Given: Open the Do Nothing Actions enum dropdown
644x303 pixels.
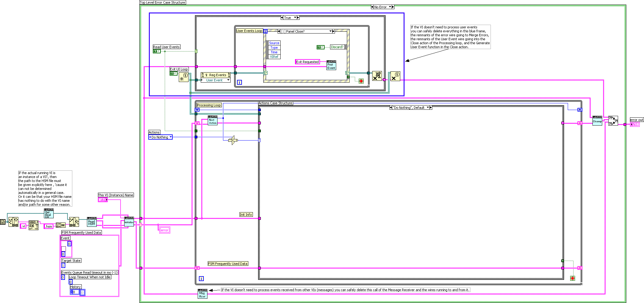Looking at the screenshot, I should pyautogui.click(x=171, y=137).
